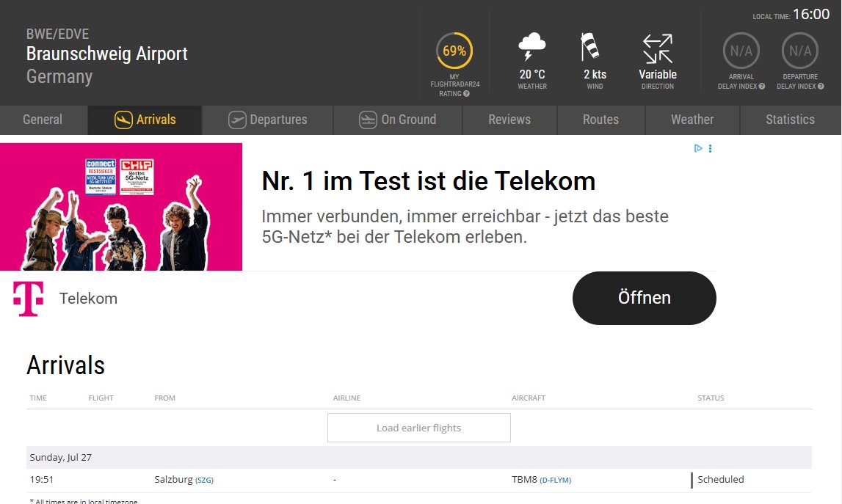Click the ad description about 5G-Netz

465,227
